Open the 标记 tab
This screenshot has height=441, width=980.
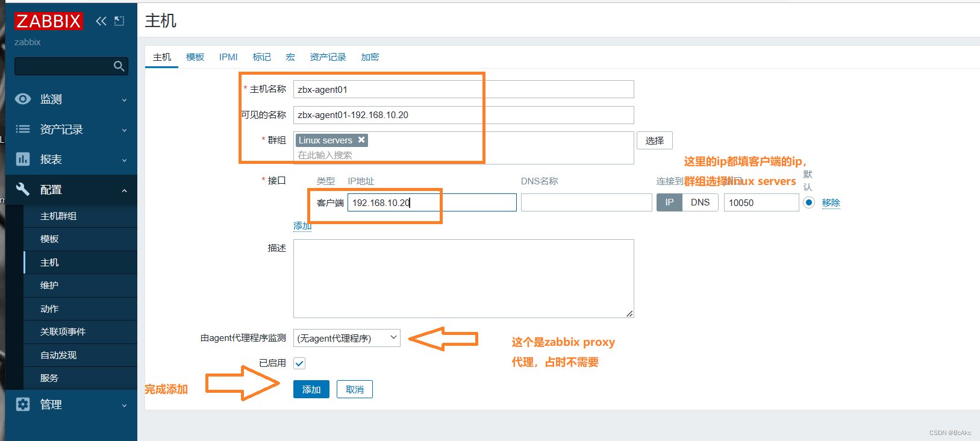[x=261, y=57]
